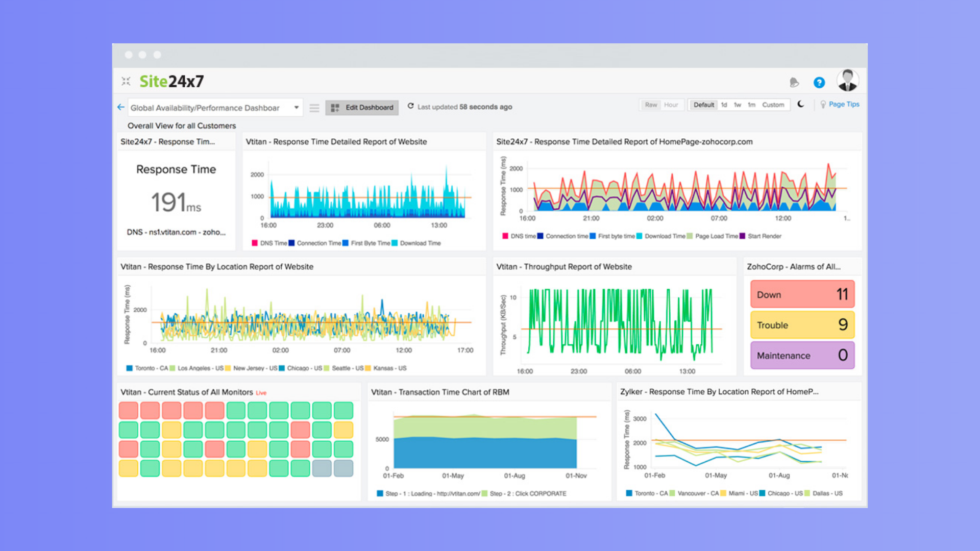Toggle Vancouver - CA legend in Zylker report

pos(694,493)
